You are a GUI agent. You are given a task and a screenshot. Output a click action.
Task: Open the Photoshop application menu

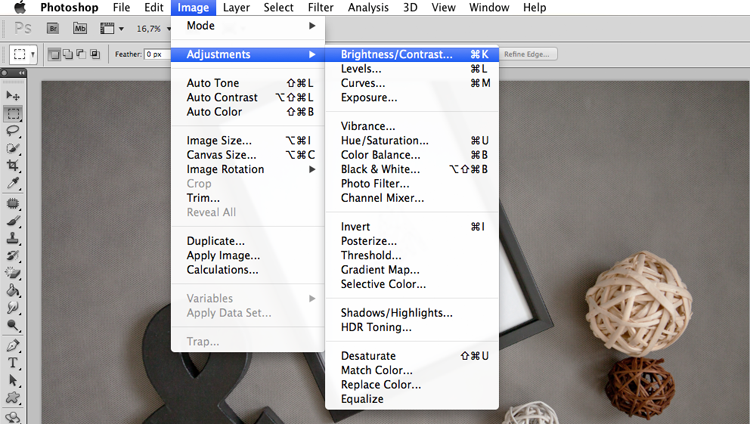[69, 7]
